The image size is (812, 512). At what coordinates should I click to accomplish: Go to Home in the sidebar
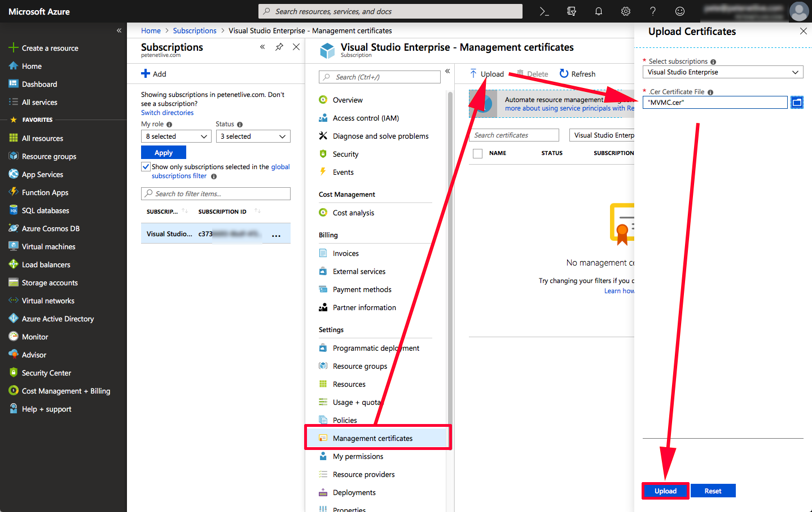(25, 66)
